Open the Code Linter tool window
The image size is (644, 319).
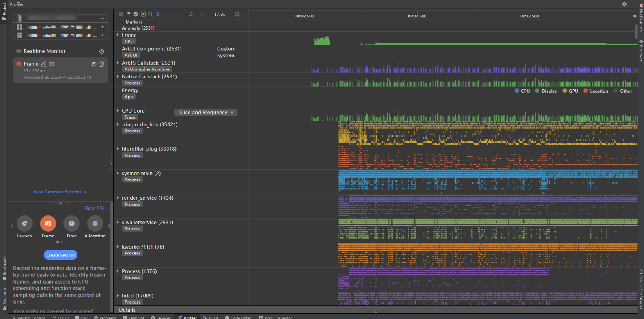pos(238,317)
